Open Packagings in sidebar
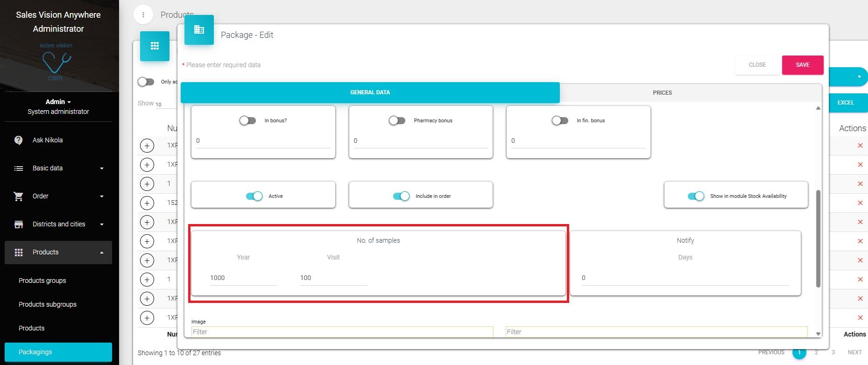 click(x=58, y=352)
